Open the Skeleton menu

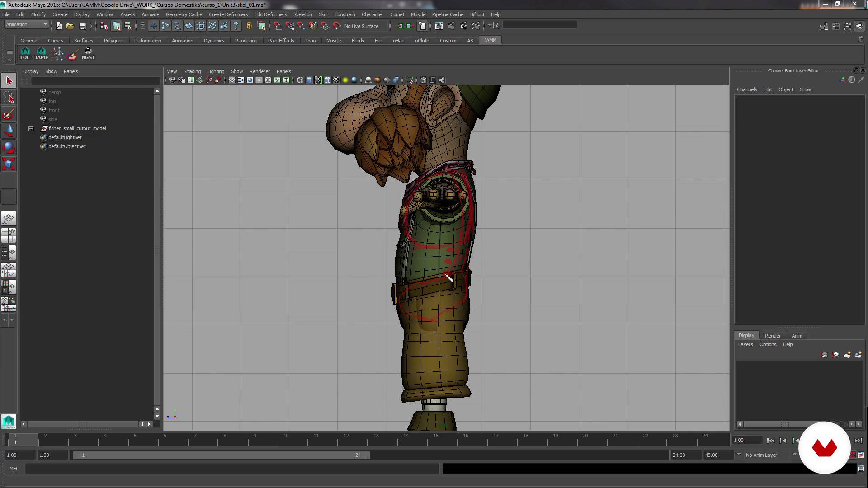coord(302,14)
